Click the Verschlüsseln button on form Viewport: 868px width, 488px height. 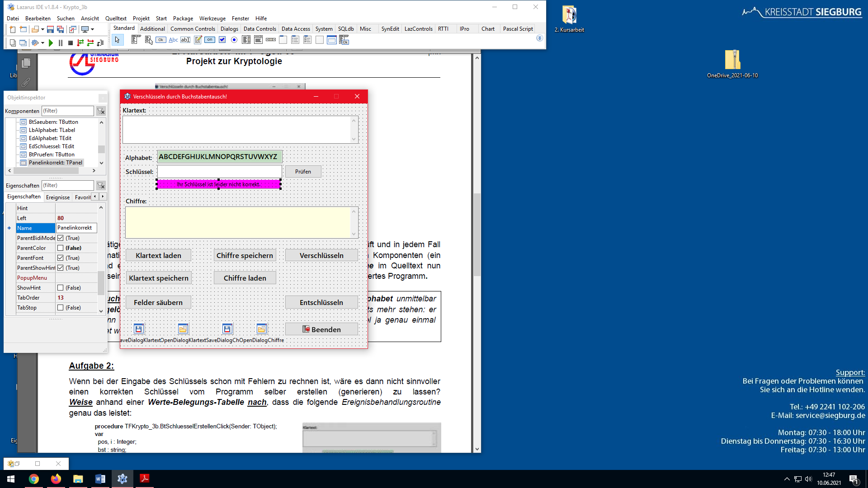[x=321, y=255]
